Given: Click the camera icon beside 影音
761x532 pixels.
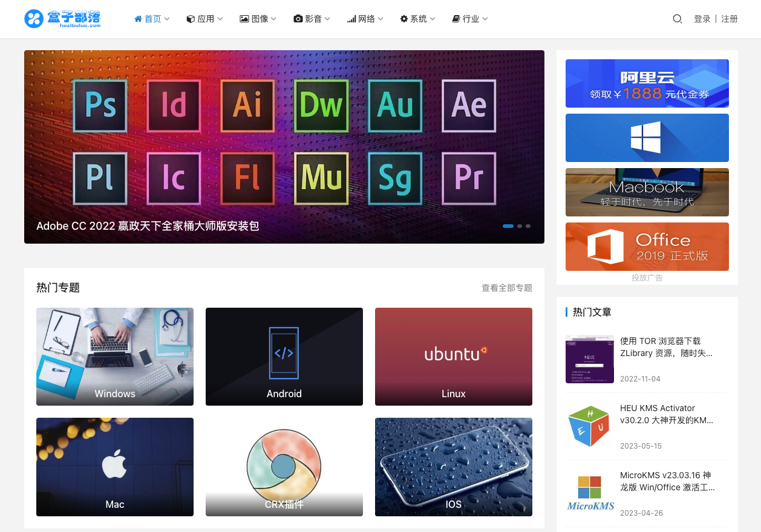Looking at the screenshot, I should pos(298,19).
